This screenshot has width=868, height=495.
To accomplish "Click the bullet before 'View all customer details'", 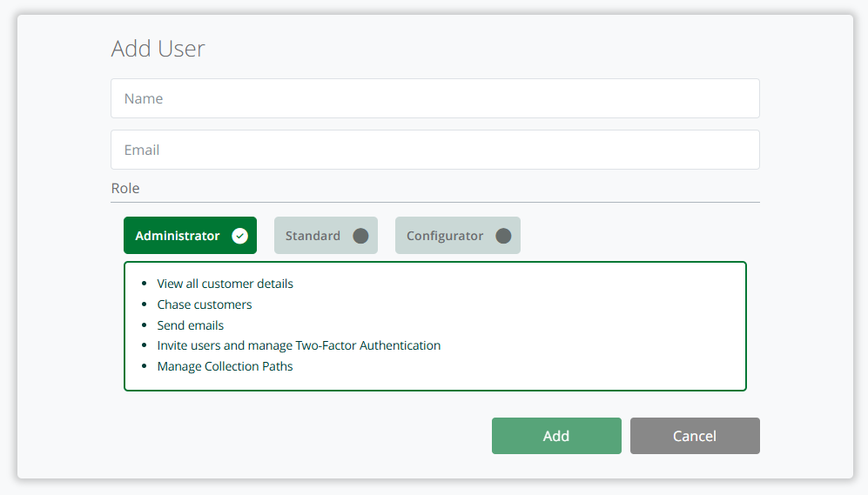I will [x=145, y=284].
